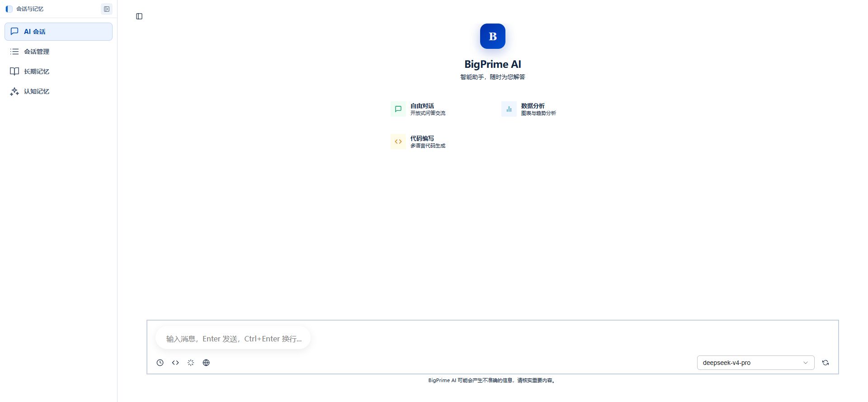Click the BigPrime AI heading text
The width and height of the screenshot is (868, 402).
493,64
